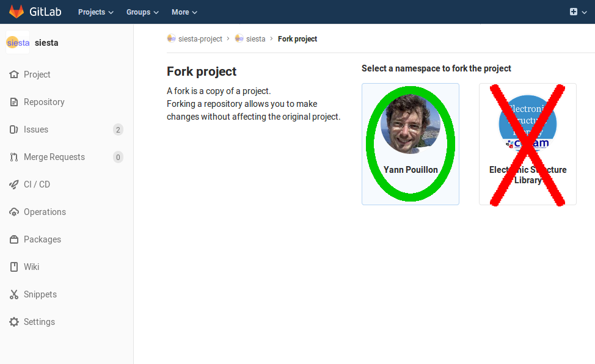Click the Packages box icon

click(14, 239)
